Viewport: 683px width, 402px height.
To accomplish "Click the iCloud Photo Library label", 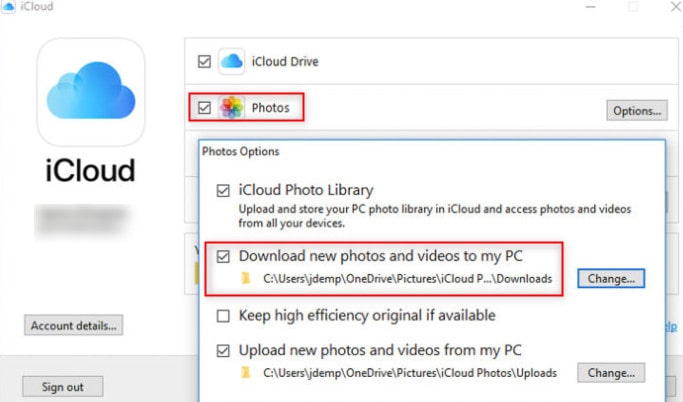I will pos(306,190).
